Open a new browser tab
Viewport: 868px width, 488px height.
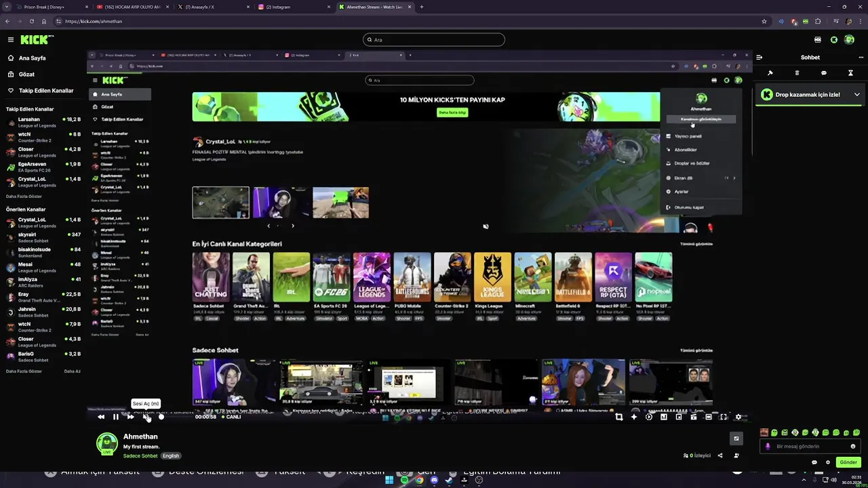click(422, 7)
